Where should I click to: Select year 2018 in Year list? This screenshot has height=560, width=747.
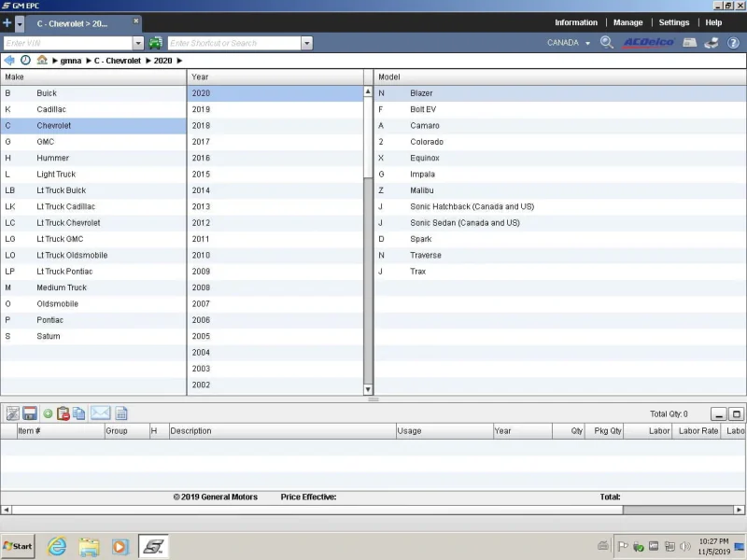275,126
